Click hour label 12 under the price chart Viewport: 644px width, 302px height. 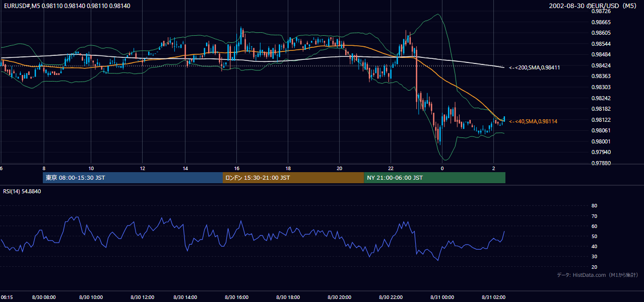pyautogui.click(x=142, y=168)
